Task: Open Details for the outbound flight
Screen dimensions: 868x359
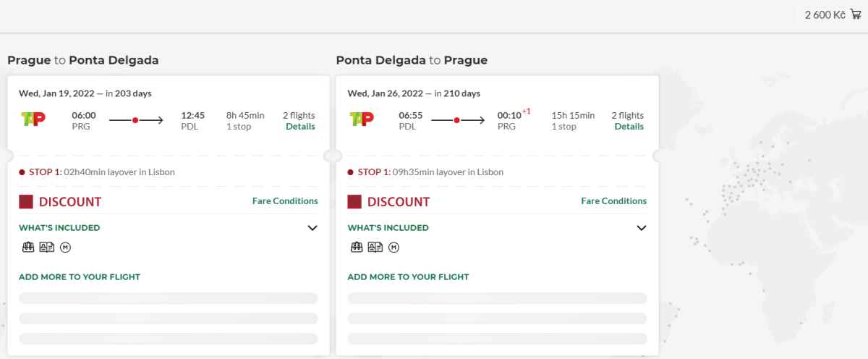Action: click(x=300, y=127)
